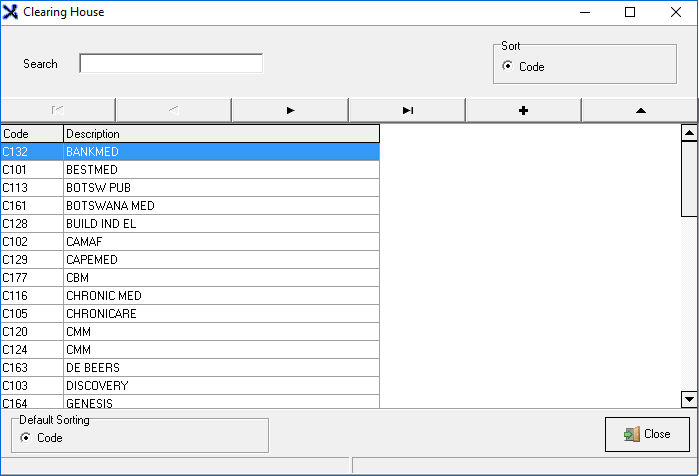Image resolution: width=699 pixels, height=476 pixels.
Task: Select the CHRONIC MED row
Action: pyautogui.click(x=190, y=295)
